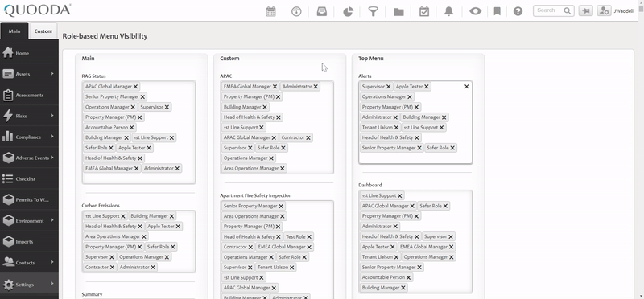This screenshot has width=644, height=299.
Task: Clear all roles in Alerts box
Action: pos(466,87)
